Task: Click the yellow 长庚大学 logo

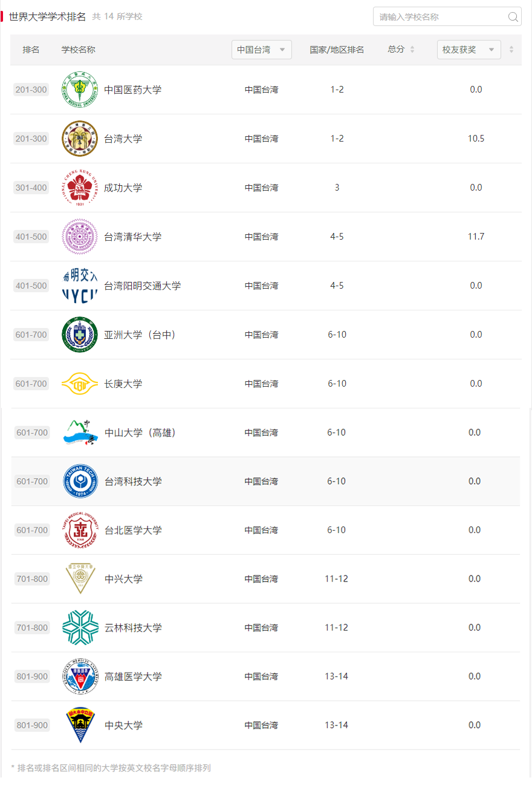Action: (x=80, y=384)
